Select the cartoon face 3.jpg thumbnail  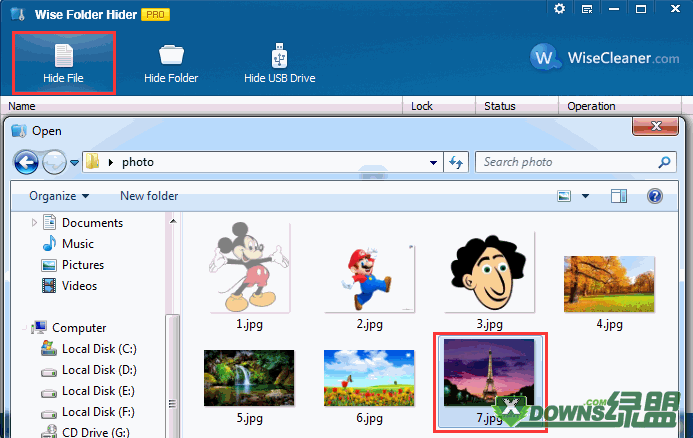pos(489,273)
